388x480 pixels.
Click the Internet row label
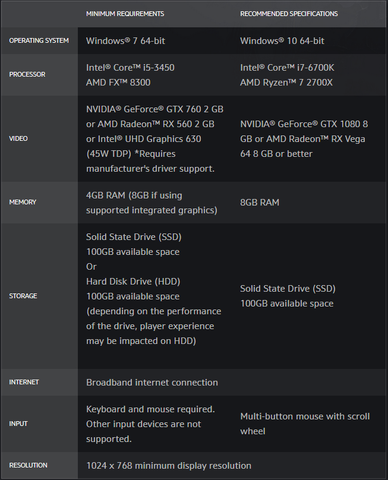pyautogui.click(x=24, y=382)
